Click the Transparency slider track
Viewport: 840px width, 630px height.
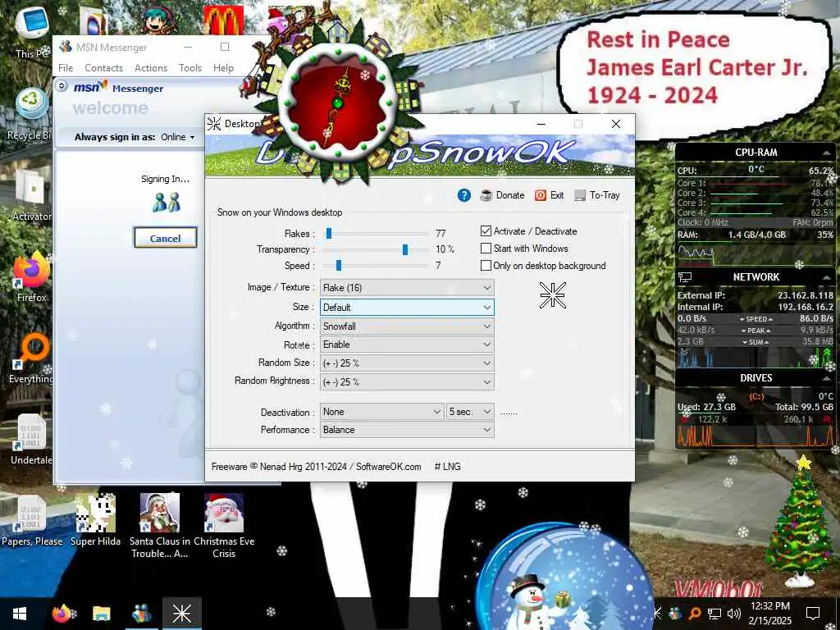(377, 249)
